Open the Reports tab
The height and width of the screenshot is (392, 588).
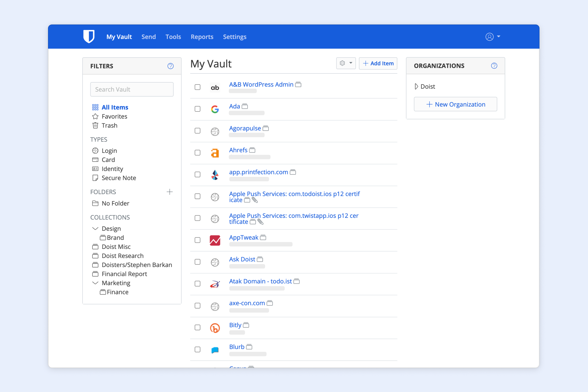[x=202, y=37]
